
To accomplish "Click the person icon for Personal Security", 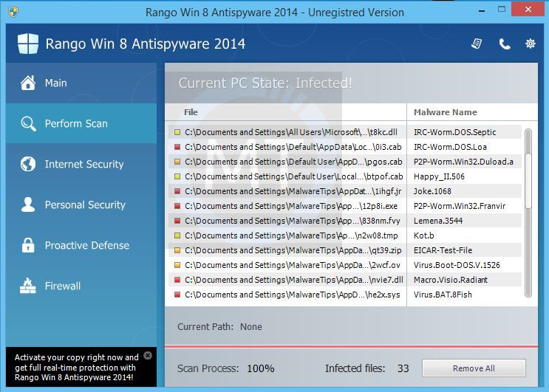I will 28,204.
